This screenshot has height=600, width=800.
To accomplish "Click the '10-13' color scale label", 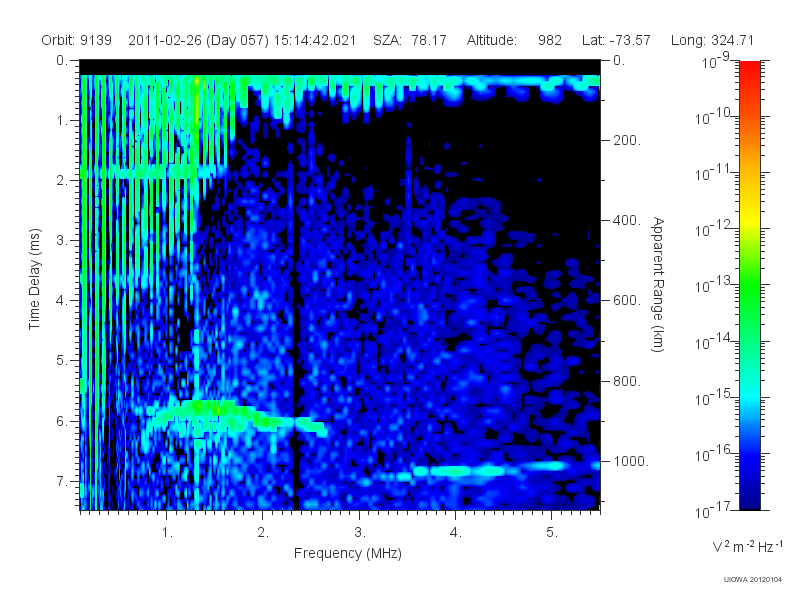I will coord(714,285).
